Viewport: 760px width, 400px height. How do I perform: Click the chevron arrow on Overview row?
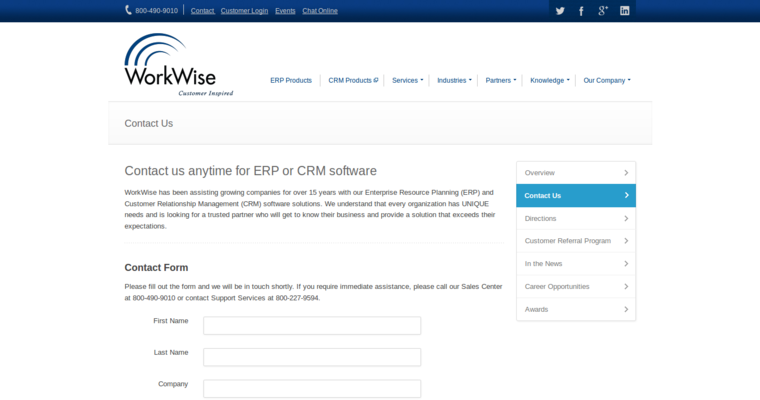[x=626, y=173]
